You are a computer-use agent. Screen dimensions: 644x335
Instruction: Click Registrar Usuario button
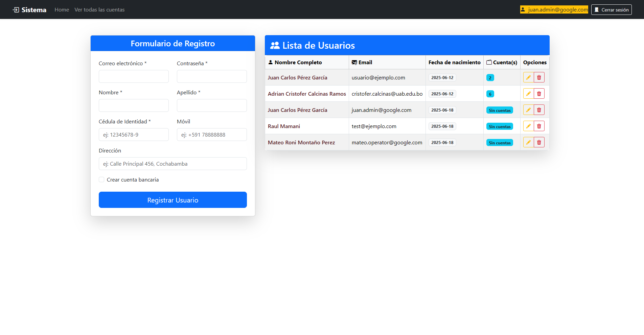click(x=173, y=200)
